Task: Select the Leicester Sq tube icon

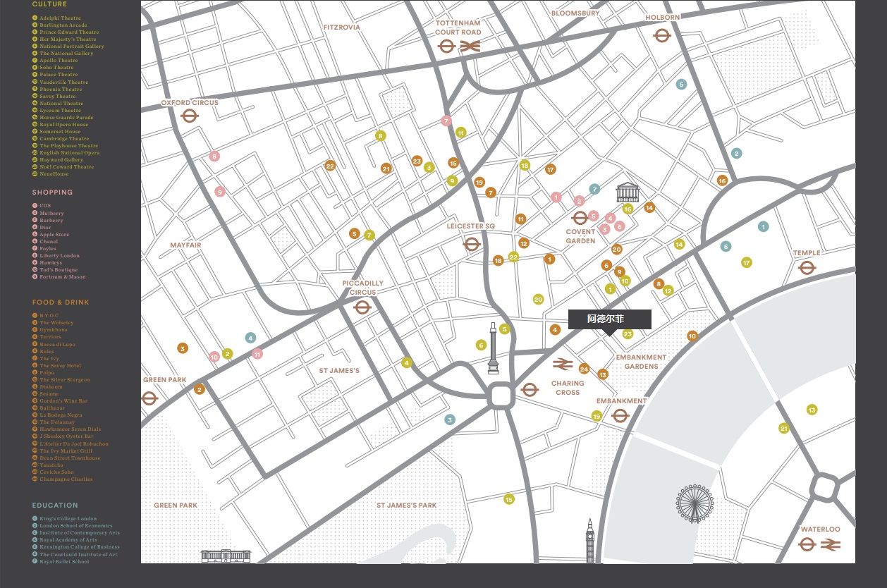Action: coord(472,245)
